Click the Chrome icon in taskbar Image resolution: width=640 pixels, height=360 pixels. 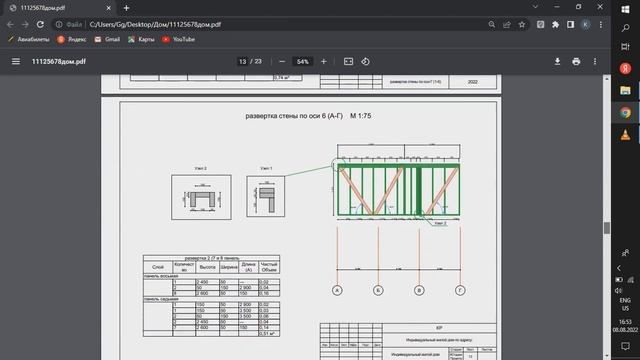[x=625, y=112]
